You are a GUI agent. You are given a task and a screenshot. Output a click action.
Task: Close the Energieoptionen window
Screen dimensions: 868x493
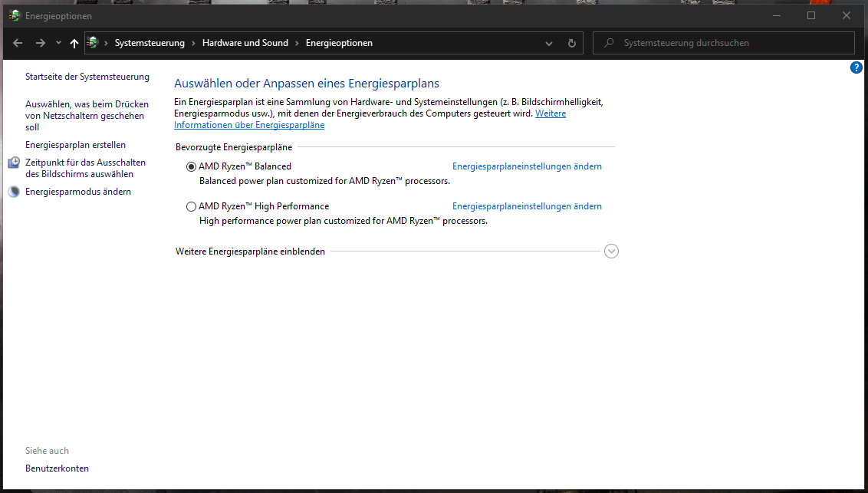coord(846,15)
